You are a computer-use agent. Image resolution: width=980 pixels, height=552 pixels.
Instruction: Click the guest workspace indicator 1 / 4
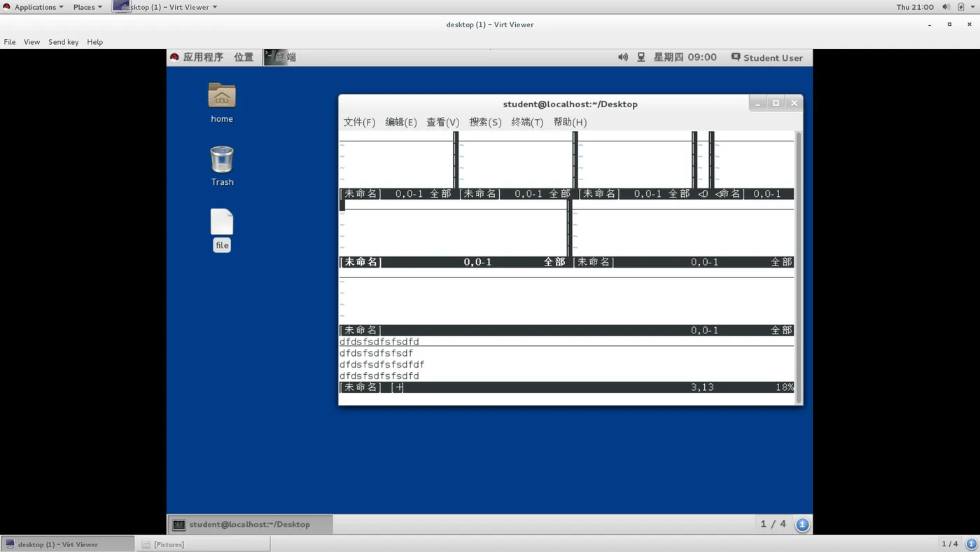click(x=773, y=524)
